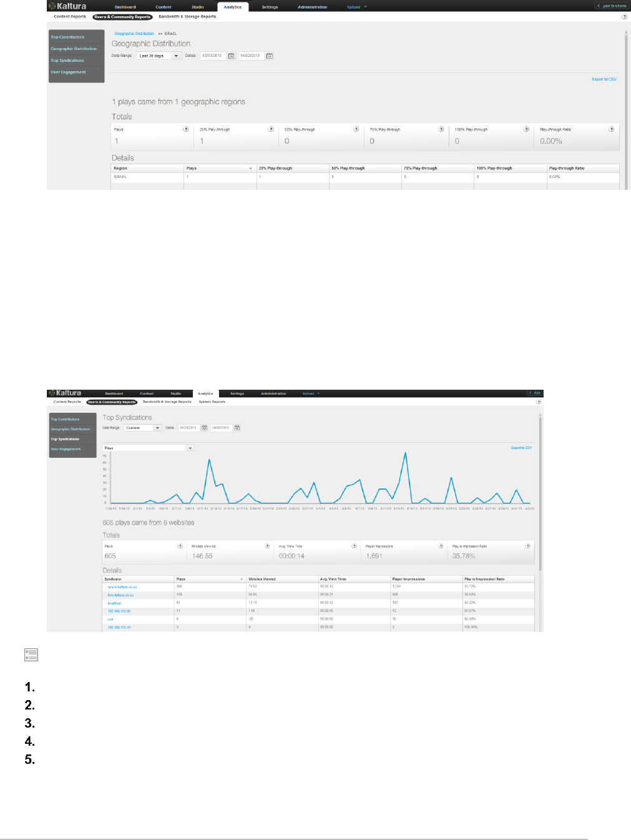Click the Kaltura logo in the bottom window

pos(65,393)
